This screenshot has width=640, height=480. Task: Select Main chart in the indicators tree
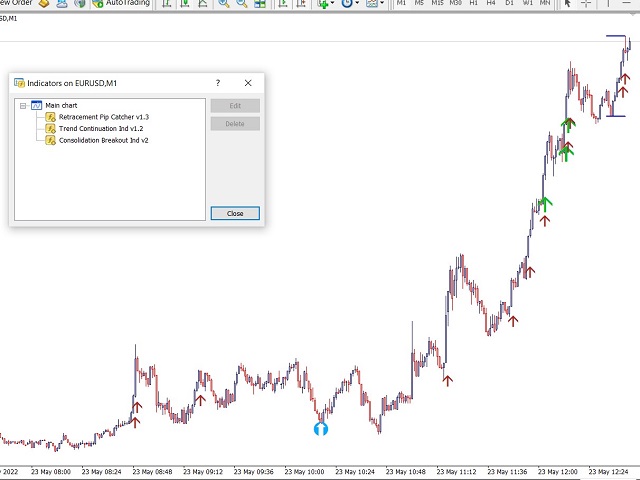click(x=61, y=105)
